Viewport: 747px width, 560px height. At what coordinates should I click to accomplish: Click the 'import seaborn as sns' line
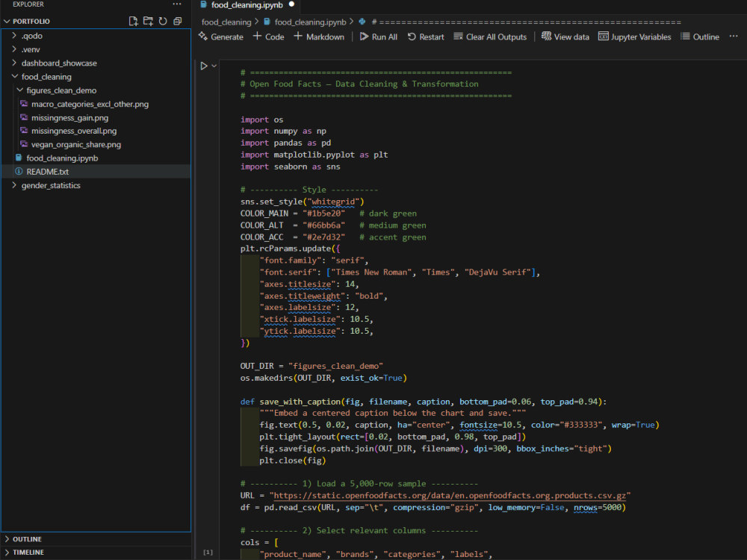290,167
